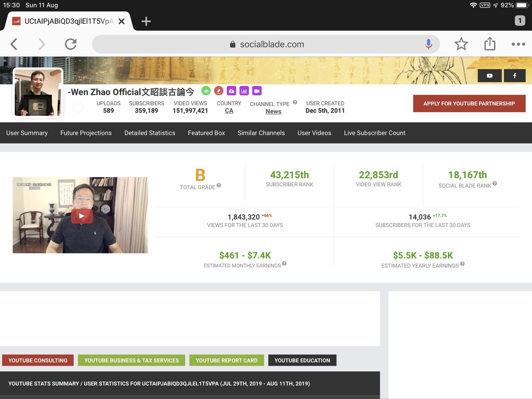Viewport: 532px width, 399px height.
Task: Bookmark page with the star icon
Action: pos(461,44)
